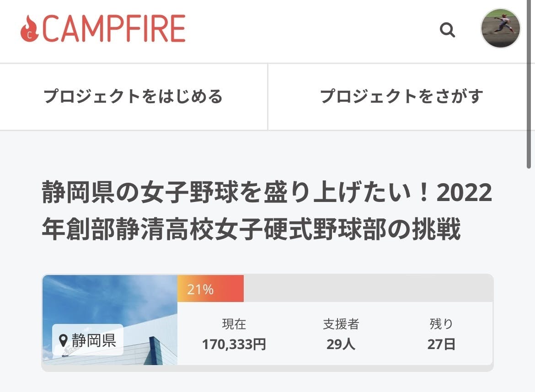Click the 29人 supporters count

[341, 344]
